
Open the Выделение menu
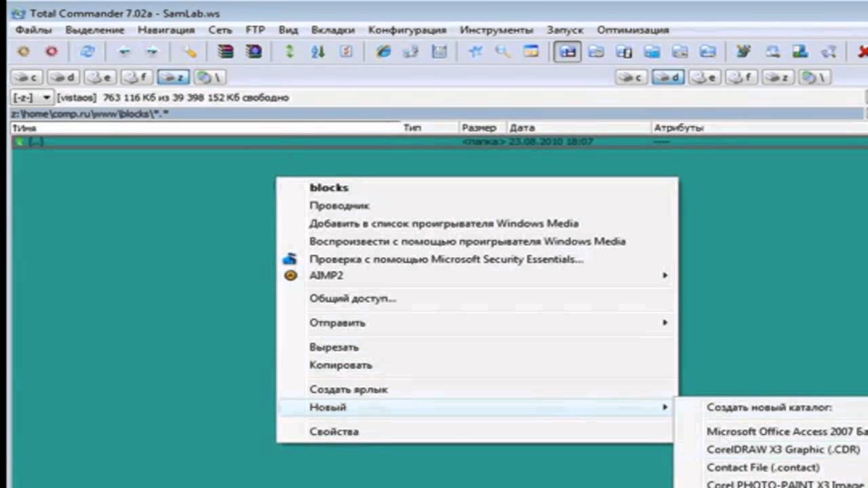[95, 30]
